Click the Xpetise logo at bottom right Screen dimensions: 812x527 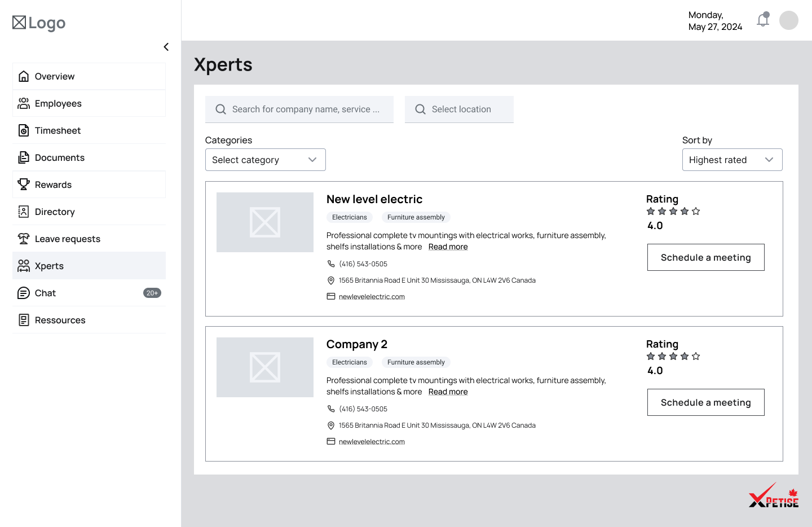coord(774,495)
